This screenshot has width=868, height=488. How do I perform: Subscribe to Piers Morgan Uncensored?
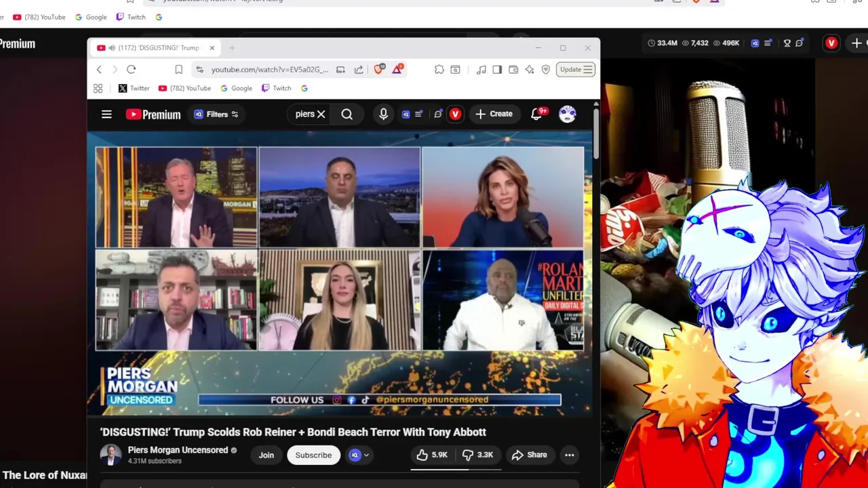tap(313, 455)
